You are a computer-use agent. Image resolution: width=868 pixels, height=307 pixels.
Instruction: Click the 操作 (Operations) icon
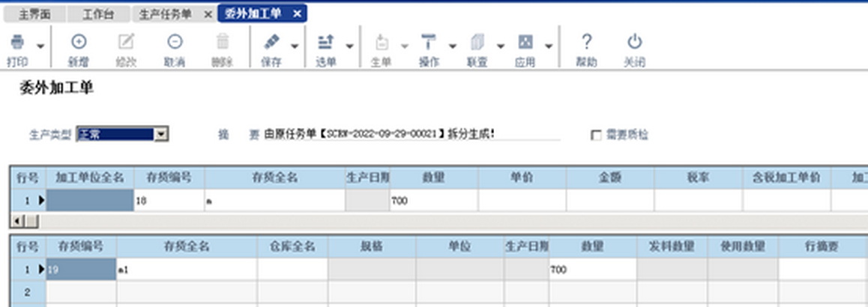click(x=428, y=43)
